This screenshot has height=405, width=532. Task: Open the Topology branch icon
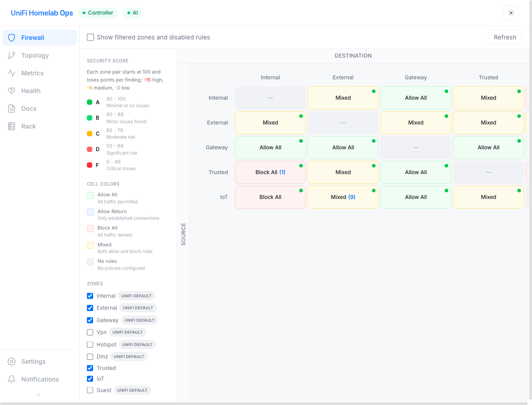[11, 55]
